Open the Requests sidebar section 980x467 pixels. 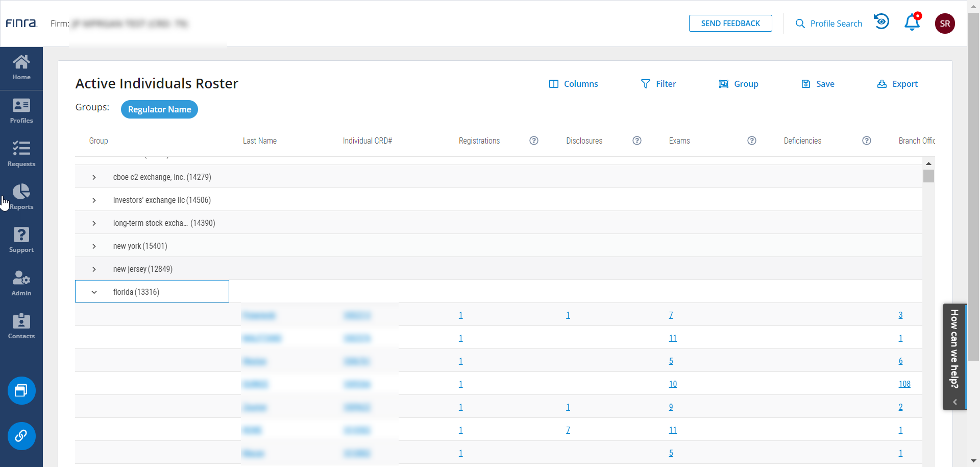coord(21,154)
